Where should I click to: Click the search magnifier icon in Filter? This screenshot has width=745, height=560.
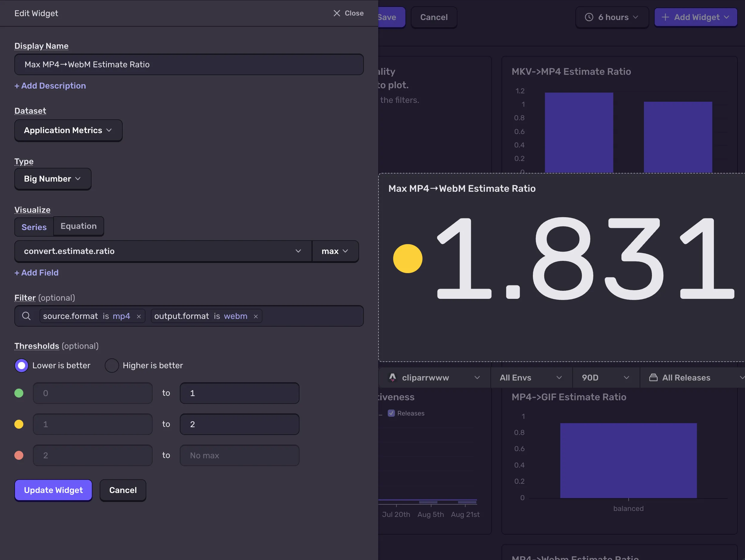(26, 316)
